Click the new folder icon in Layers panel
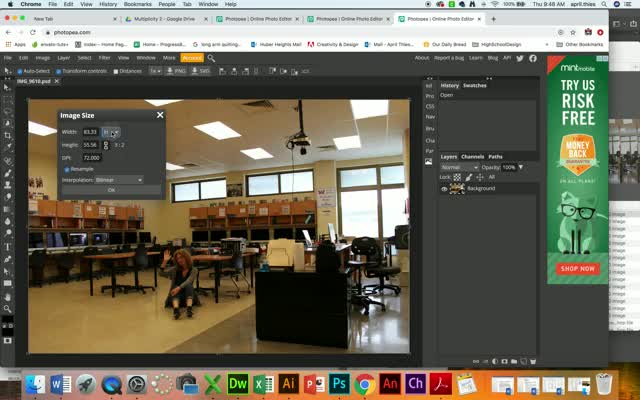This screenshot has width=640, height=400. 514,361
